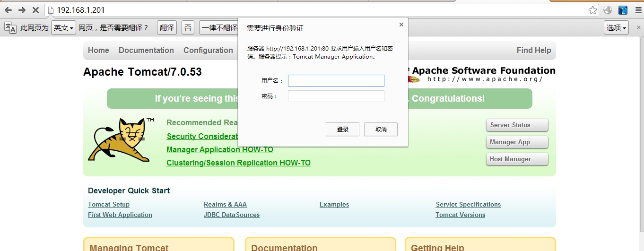644x251 pixels.
Task: Stop page loading with the X icon
Action: point(35,10)
